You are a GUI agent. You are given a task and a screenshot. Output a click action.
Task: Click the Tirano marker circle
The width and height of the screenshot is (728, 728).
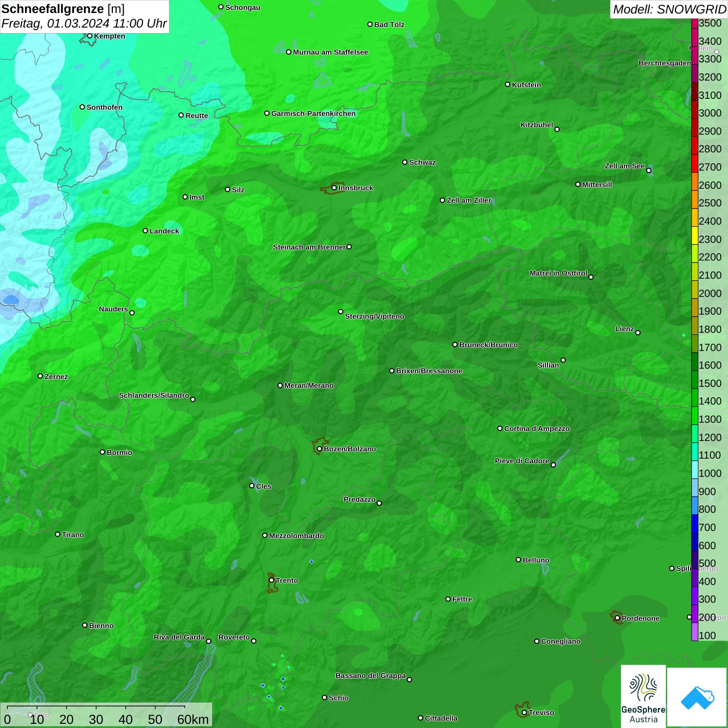[x=58, y=534]
